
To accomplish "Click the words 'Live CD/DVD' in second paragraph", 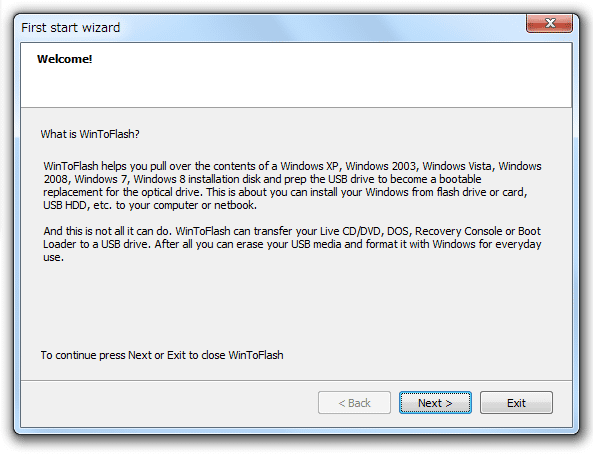I will [x=350, y=231].
